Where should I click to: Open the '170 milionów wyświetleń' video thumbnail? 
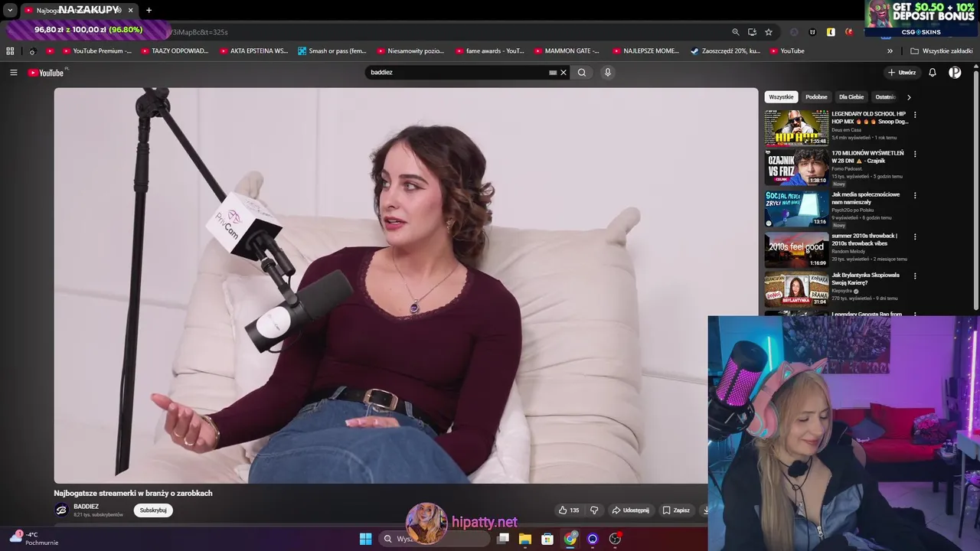point(796,168)
